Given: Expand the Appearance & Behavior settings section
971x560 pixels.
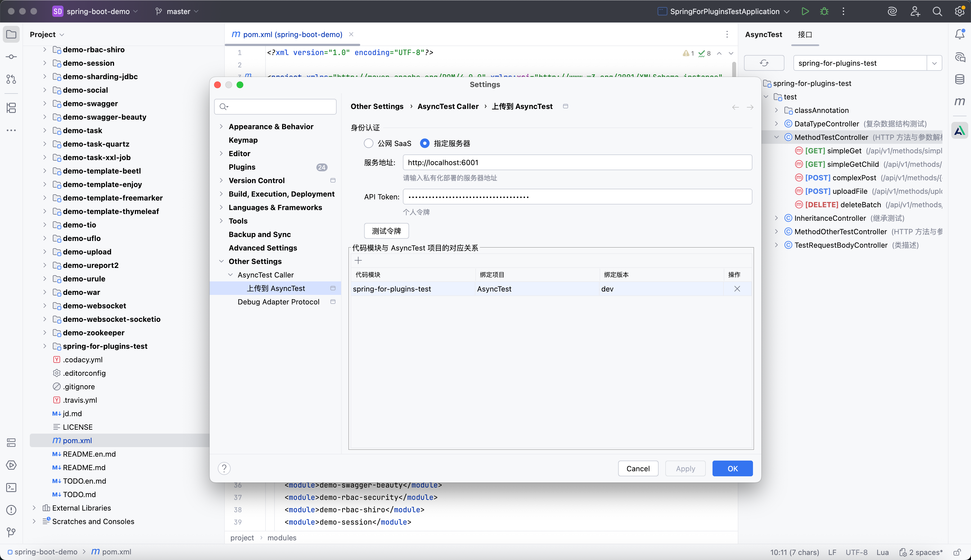Looking at the screenshot, I should (221, 127).
